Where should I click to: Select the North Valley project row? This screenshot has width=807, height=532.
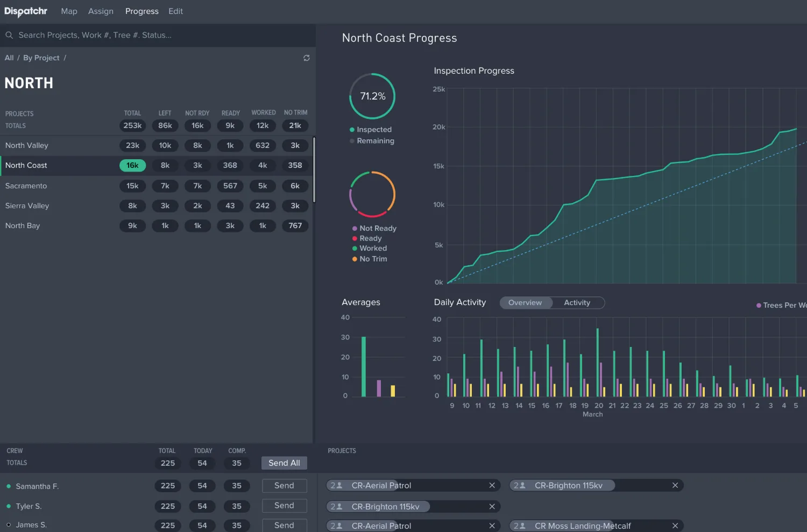click(x=156, y=146)
